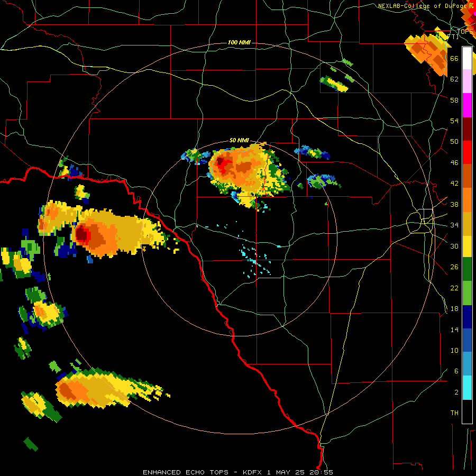Click the legend value "14"
476x476 pixels.
tap(454, 329)
